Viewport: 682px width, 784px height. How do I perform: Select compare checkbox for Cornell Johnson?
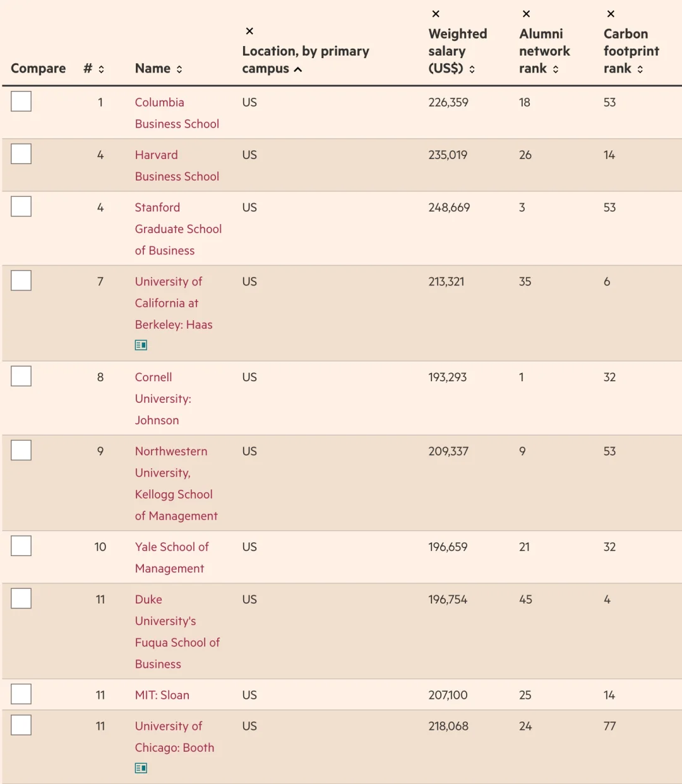[x=21, y=376]
